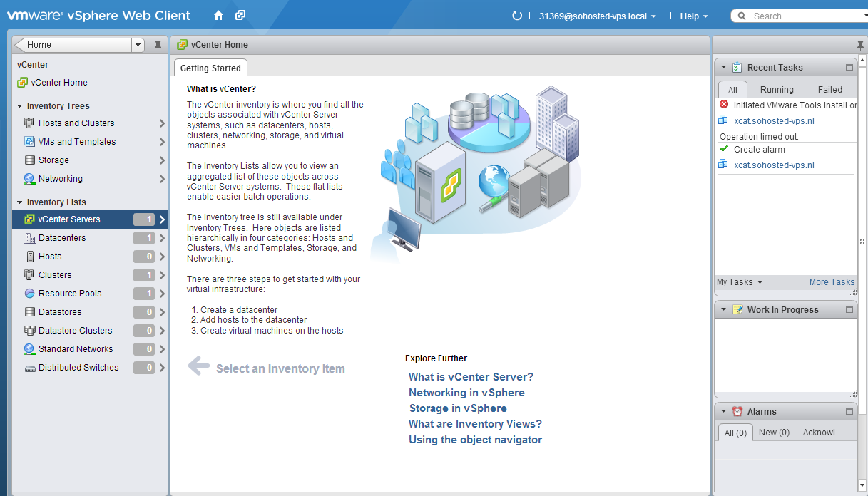Click the More Tasks link

pyautogui.click(x=832, y=282)
